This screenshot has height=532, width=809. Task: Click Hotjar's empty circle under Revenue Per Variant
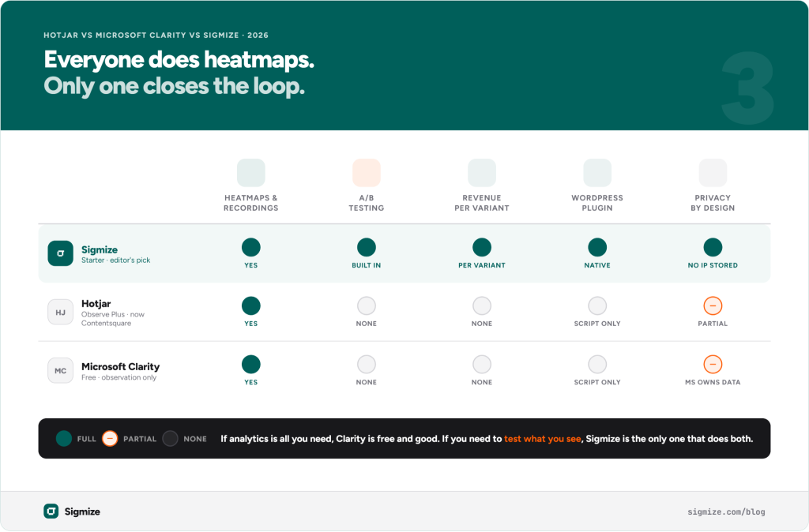[482, 305]
